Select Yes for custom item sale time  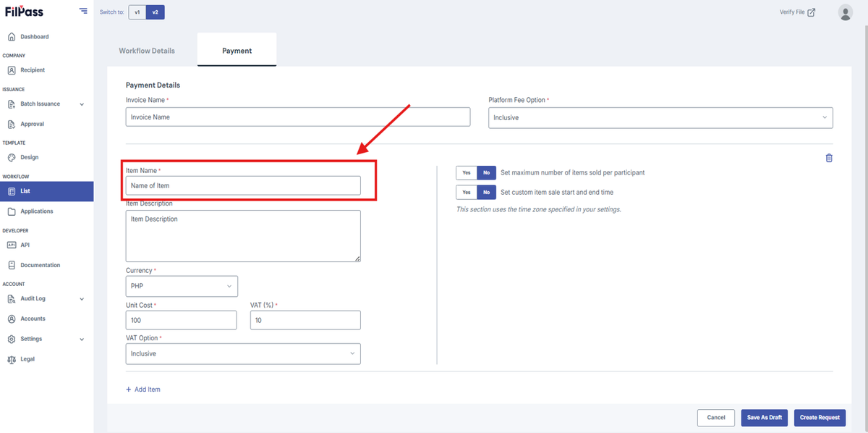point(467,193)
